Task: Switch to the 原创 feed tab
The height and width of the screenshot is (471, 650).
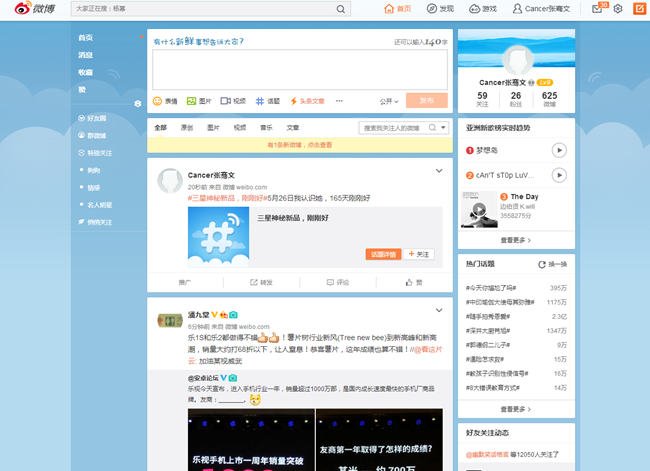Action: click(x=187, y=128)
